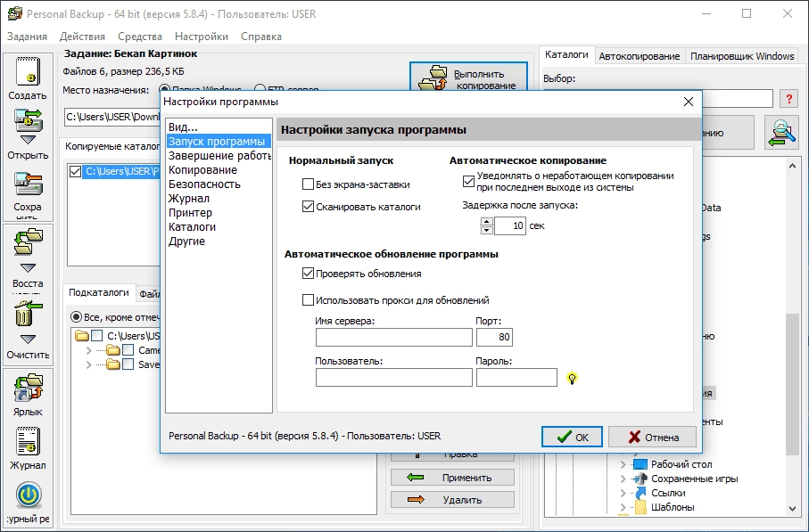The image size is (809, 532).
Task: Select Принтер settings category
Action: click(219, 212)
